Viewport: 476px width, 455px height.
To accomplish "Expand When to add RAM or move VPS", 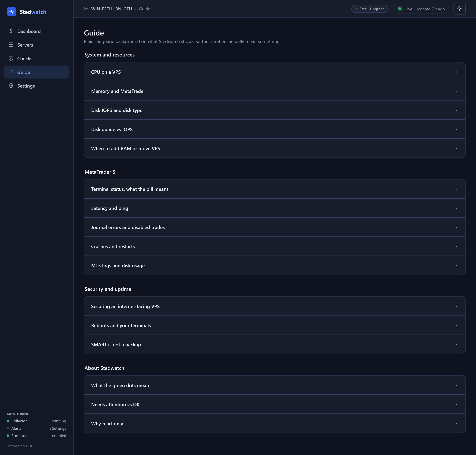I will click(x=275, y=148).
